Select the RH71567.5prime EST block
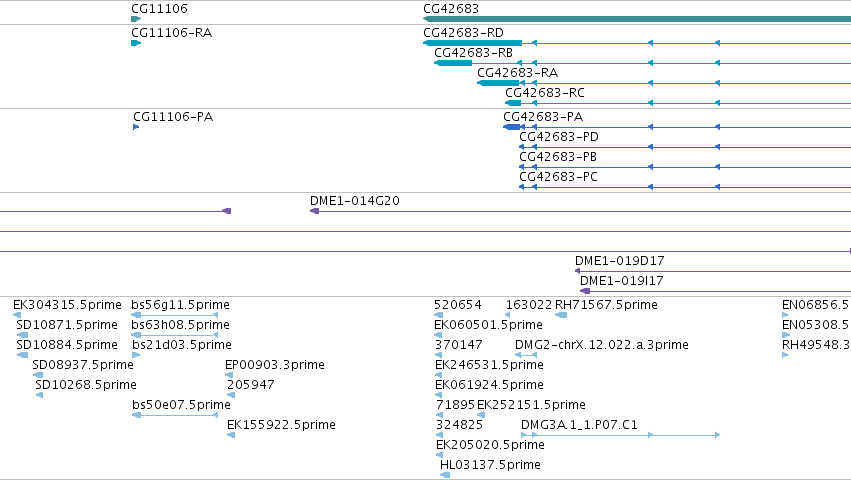 561,315
